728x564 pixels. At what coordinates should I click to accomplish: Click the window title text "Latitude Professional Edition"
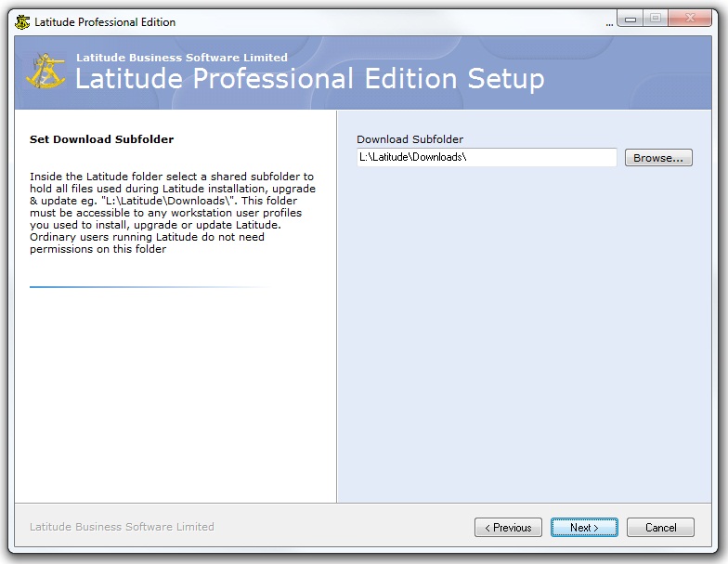(x=105, y=22)
